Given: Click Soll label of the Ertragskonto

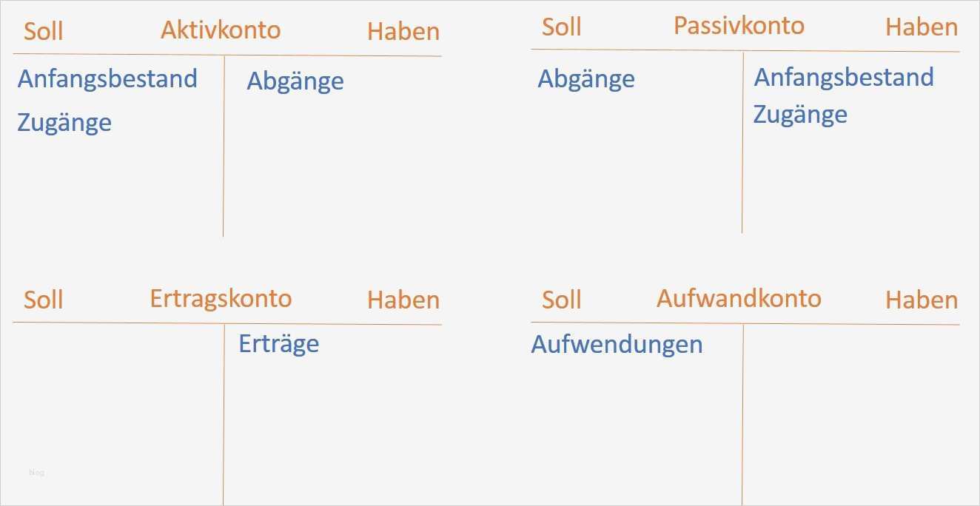Looking at the screenshot, I should [x=43, y=300].
